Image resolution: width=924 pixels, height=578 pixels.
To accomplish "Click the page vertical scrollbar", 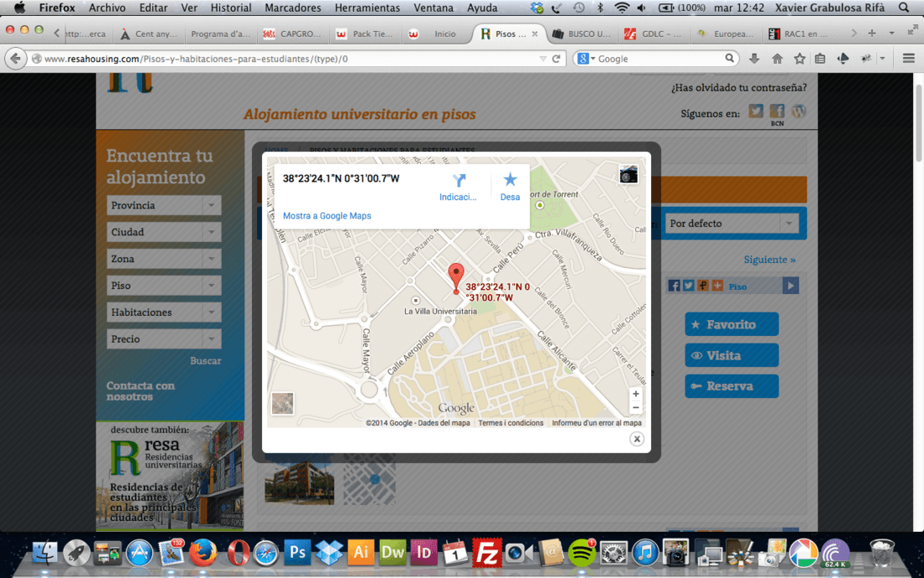I will tap(918, 123).
